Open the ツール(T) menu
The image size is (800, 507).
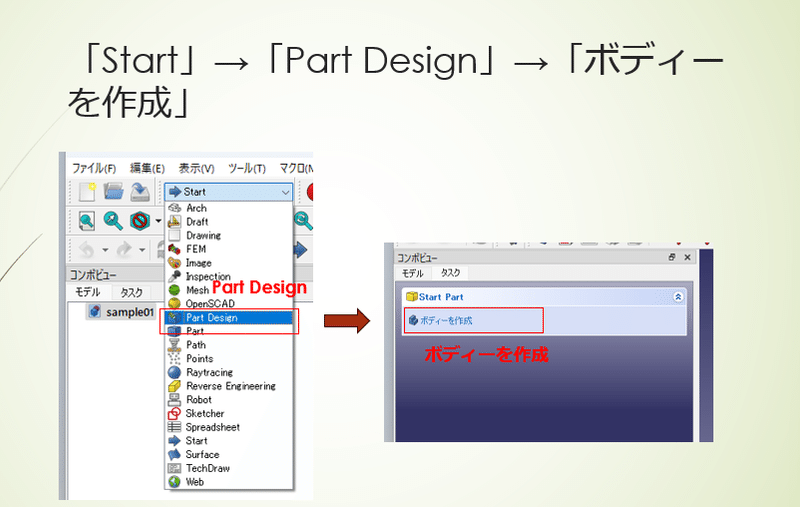(x=247, y=168)
